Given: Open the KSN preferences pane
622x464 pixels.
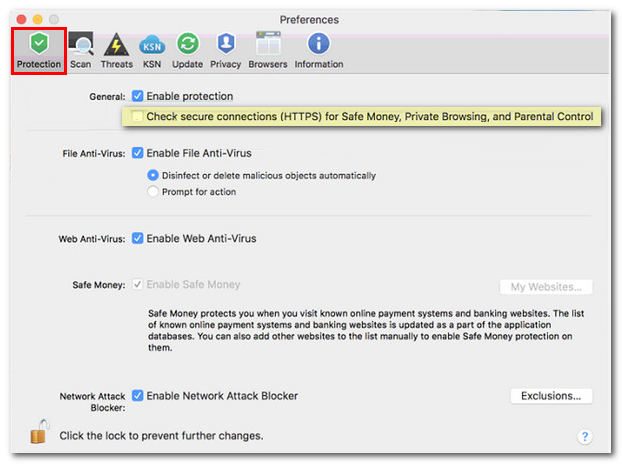Looking at the screenshot, I should [x=152, y=50].
